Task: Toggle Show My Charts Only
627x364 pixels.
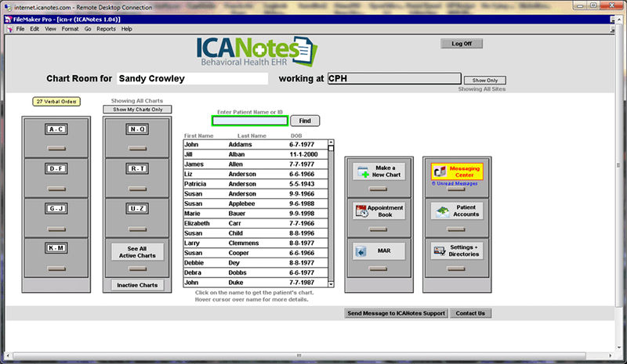Action: pyautogui.click(x=137, y=109)
